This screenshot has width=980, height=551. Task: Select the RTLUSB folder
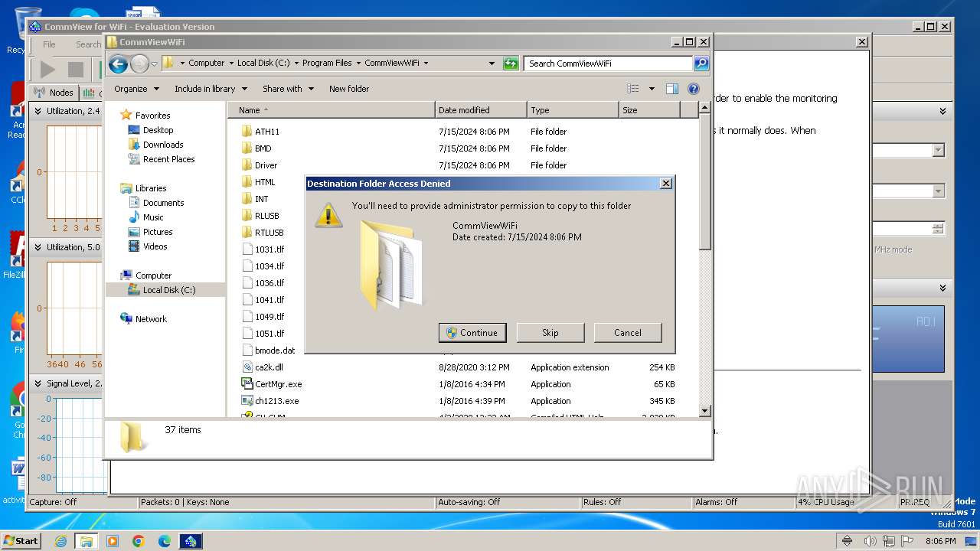[263, 233]
